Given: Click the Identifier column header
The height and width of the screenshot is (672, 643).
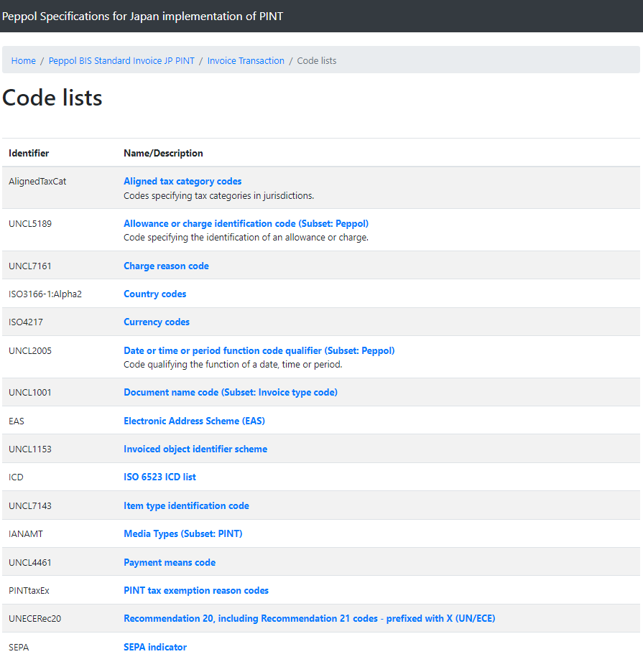Looking at the screenshot, I should click(29, 153).
